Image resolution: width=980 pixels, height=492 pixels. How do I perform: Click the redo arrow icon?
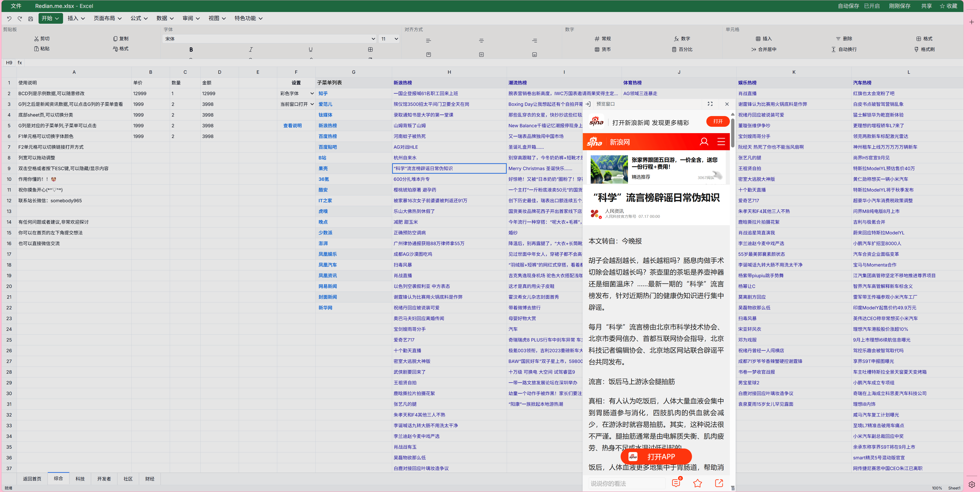pyautogui.click(x=20, y=18)
